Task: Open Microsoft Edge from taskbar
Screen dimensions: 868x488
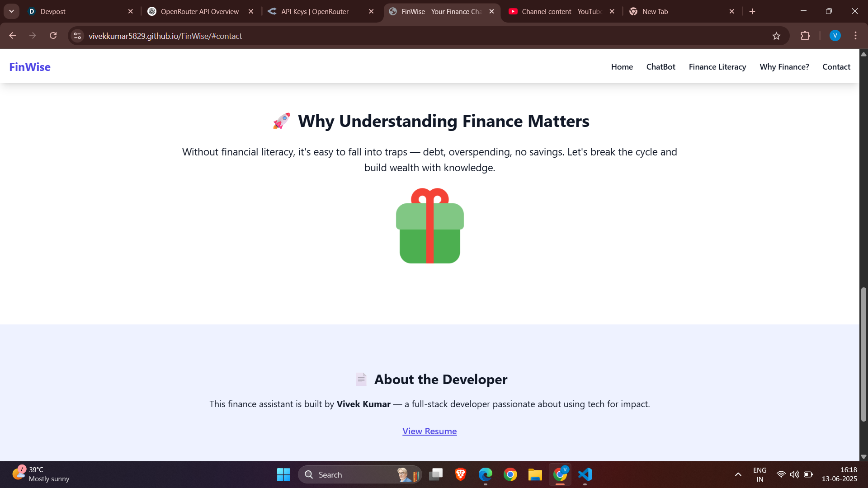Action: [485, 474]
